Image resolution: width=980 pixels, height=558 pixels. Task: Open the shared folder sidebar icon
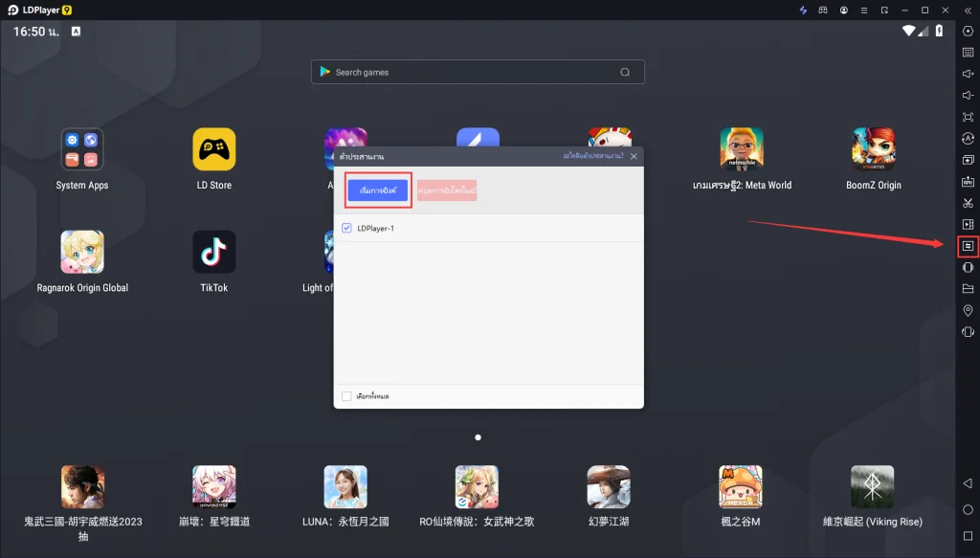click(968, 289)
